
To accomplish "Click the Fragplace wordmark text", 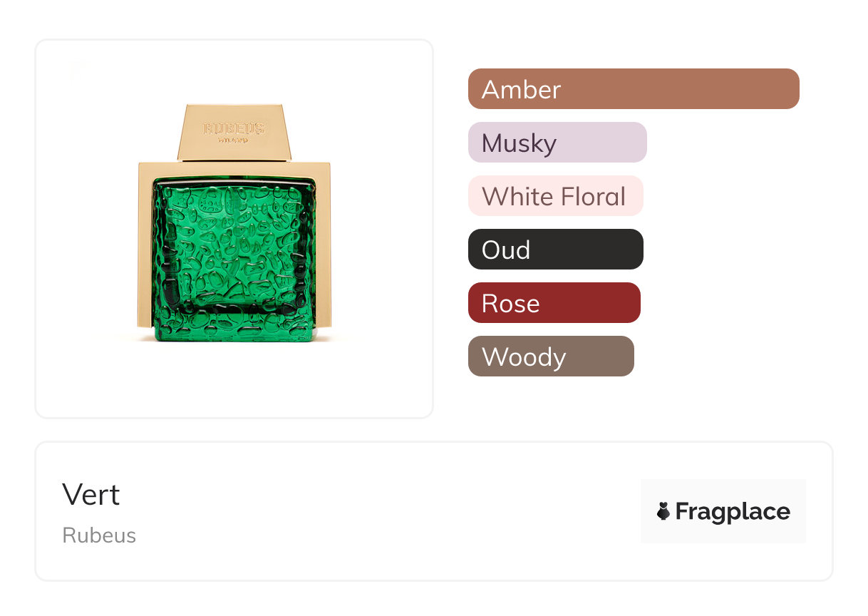I will point(733,511).
